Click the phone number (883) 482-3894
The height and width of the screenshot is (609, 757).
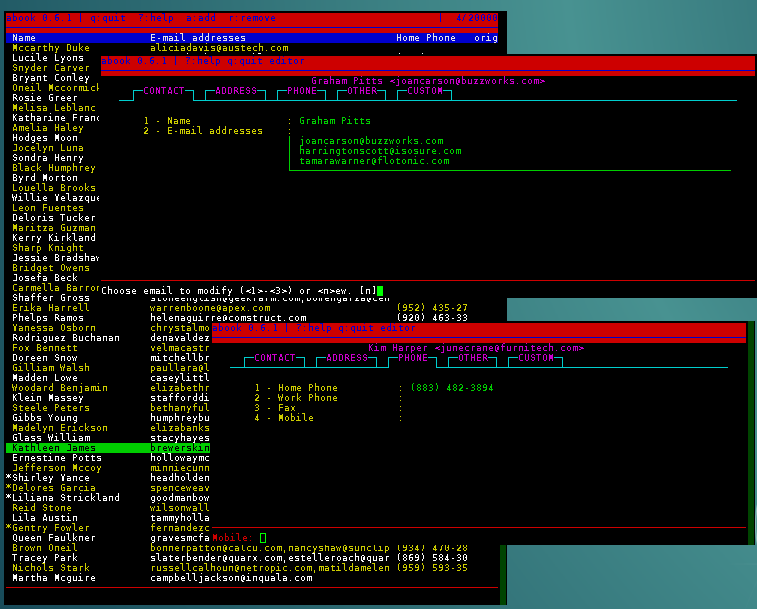[x=452, y=388]
